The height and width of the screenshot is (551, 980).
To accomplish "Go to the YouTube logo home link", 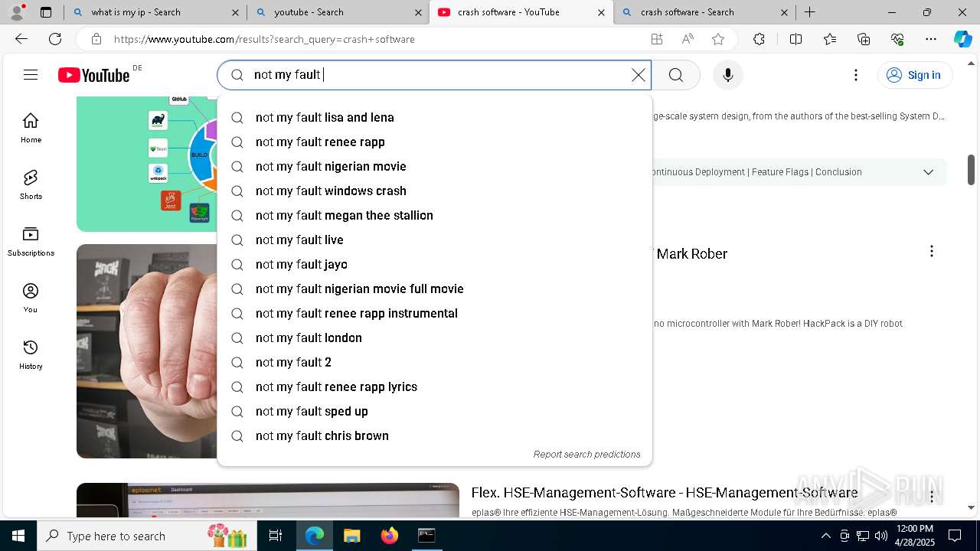I will coord(94,75).
